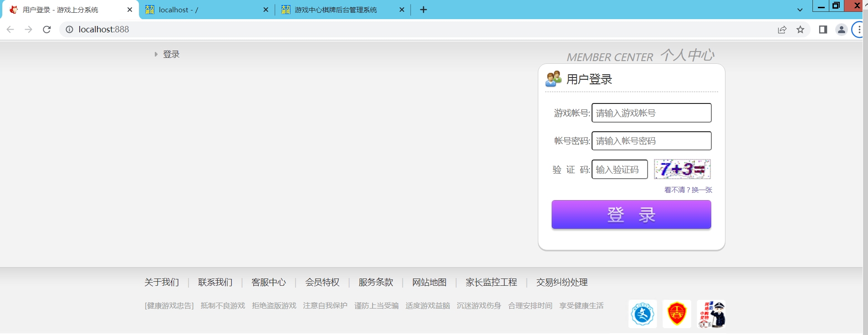The width and height of the screenshot is (868, 335).
Task: Click the red shield badge icon
Action: (x=677, y=314)
